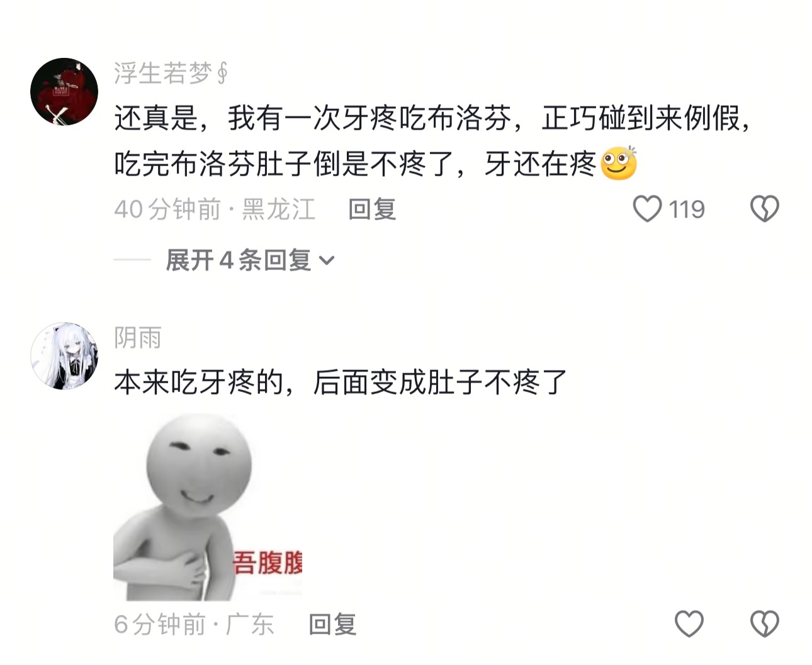Click the smiling emoji in first comment
812x665 pixels.
pos(619,164)
